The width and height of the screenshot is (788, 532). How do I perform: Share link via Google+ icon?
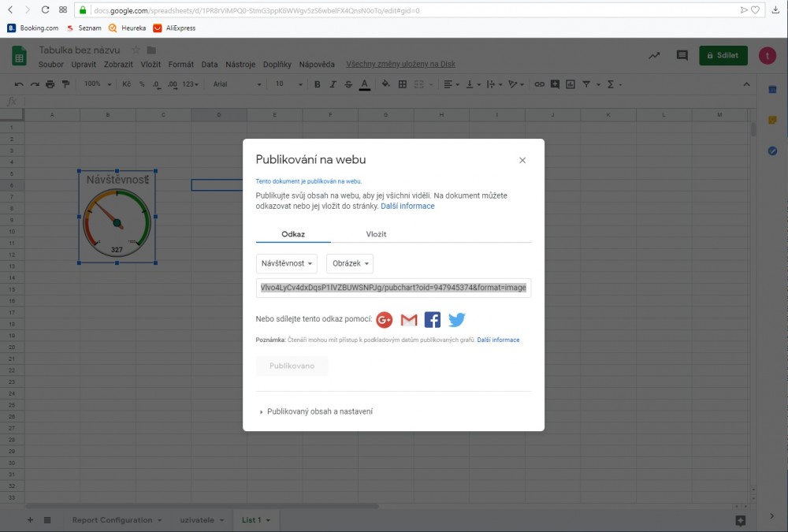click(x=384, y=319)
